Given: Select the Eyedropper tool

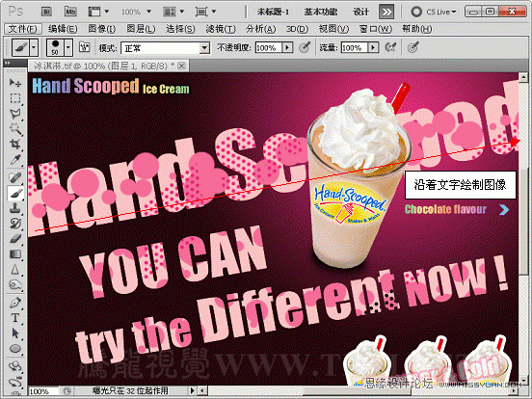Looking at the screenshot, I should coord(14,159).
